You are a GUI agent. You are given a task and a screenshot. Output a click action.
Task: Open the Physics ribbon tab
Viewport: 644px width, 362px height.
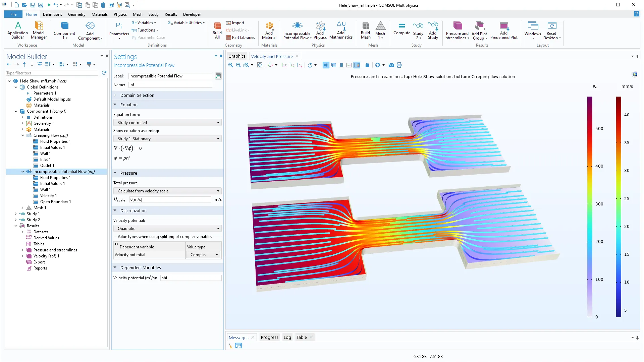(x=120, y=14)
